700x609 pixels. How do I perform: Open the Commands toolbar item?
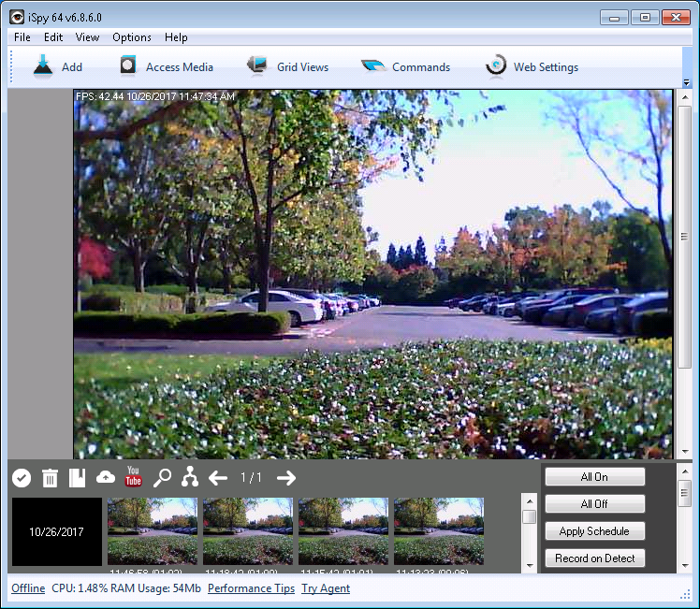(x=405, y=66)
